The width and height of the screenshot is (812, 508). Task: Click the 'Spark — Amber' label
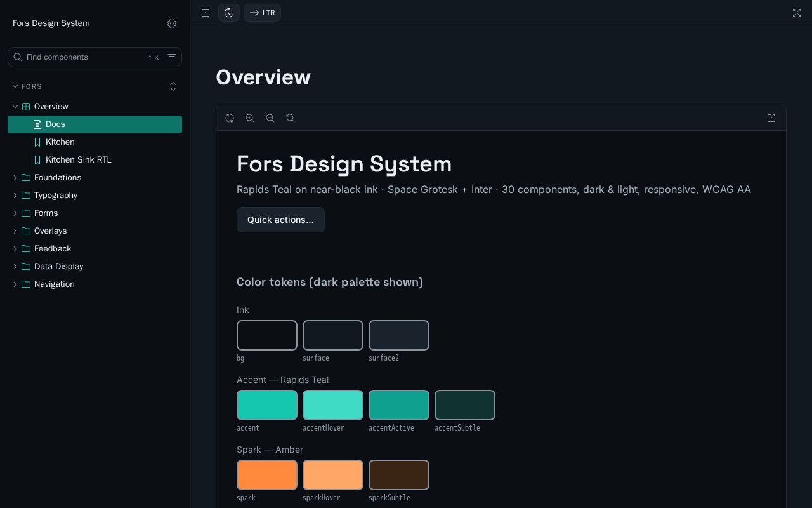tap(270, 450)
